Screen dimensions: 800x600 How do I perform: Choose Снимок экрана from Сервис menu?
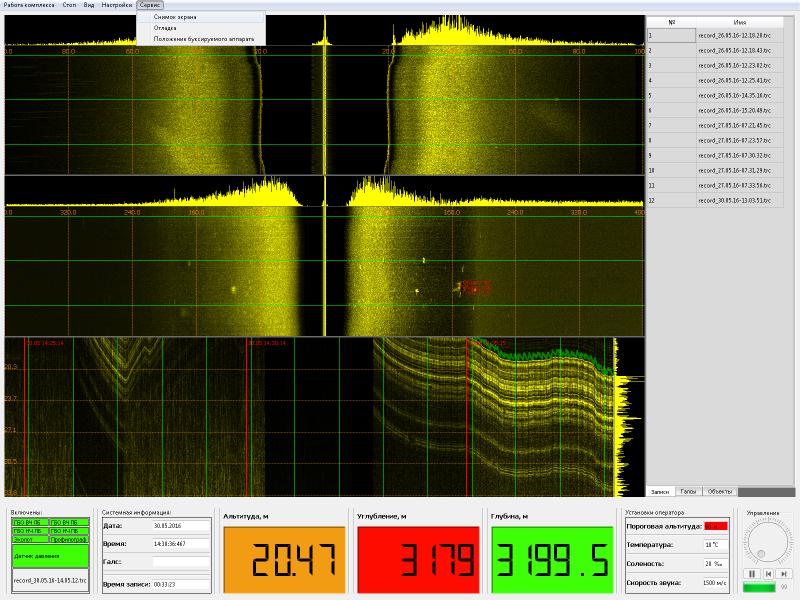[x=201, y=17]
